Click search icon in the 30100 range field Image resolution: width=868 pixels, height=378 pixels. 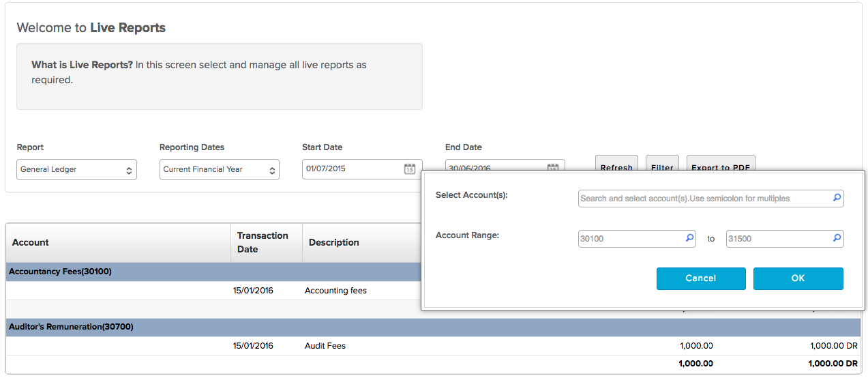tap(689, 239)
